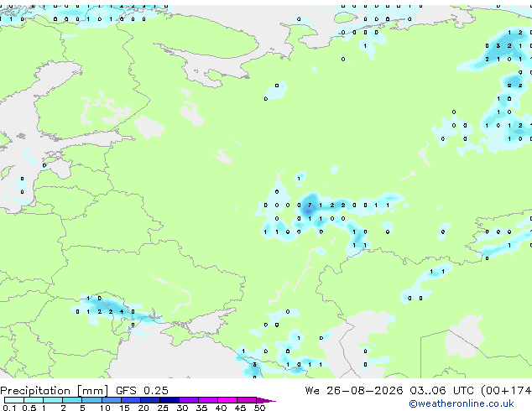Image resolution: width=532 pixels, height=411 pixels.
Task: Pick the purple swatch between 30 and 35
Action: click(x=189, y=400)
